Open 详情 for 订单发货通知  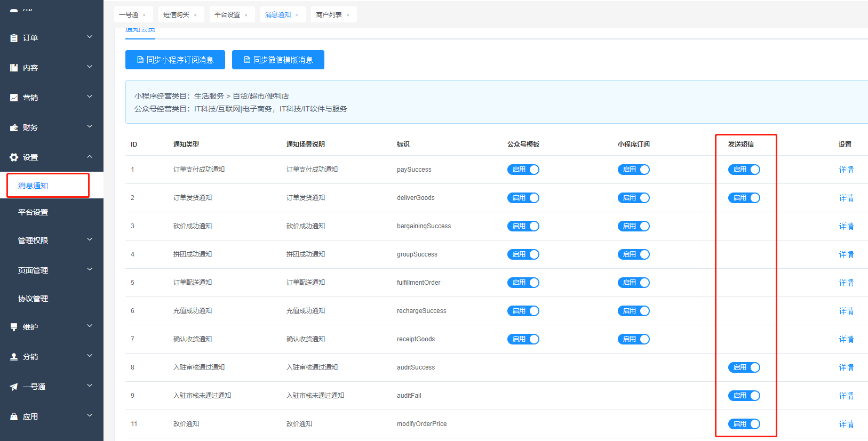click(846, 198)
